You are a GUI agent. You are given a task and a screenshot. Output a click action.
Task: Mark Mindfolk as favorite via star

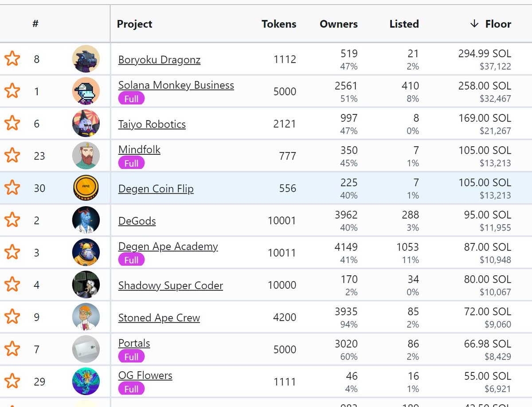12,156
